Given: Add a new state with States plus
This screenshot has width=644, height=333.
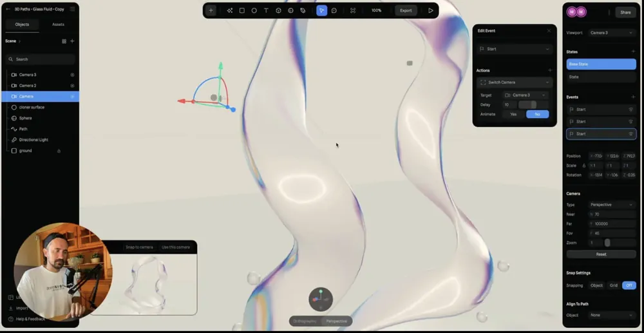Looking at the screenshot, I should [633, 52].
